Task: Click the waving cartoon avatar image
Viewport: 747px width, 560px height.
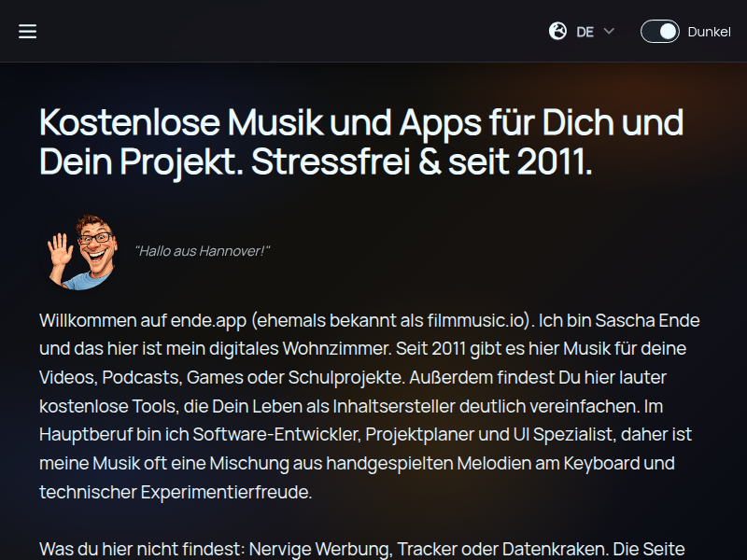Action: point(81,252)
